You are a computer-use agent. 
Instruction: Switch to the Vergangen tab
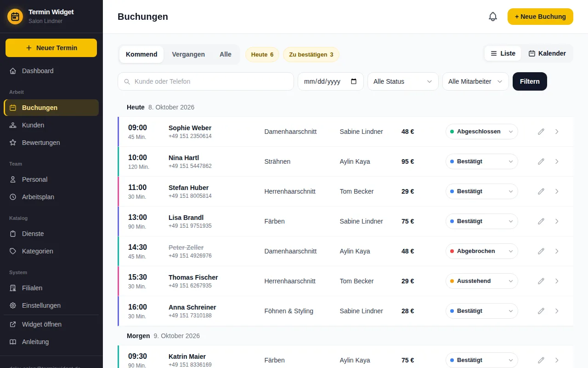click(x=188, y=54)
